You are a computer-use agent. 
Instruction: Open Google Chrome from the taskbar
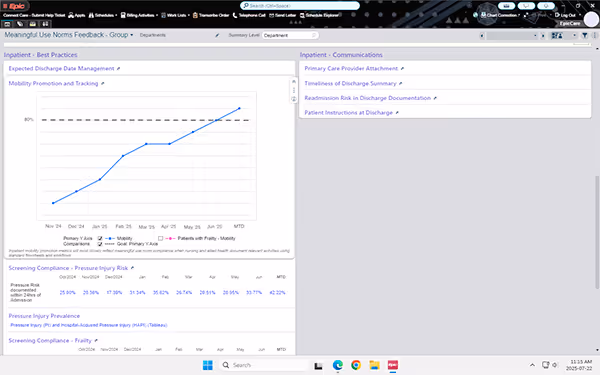356,365
